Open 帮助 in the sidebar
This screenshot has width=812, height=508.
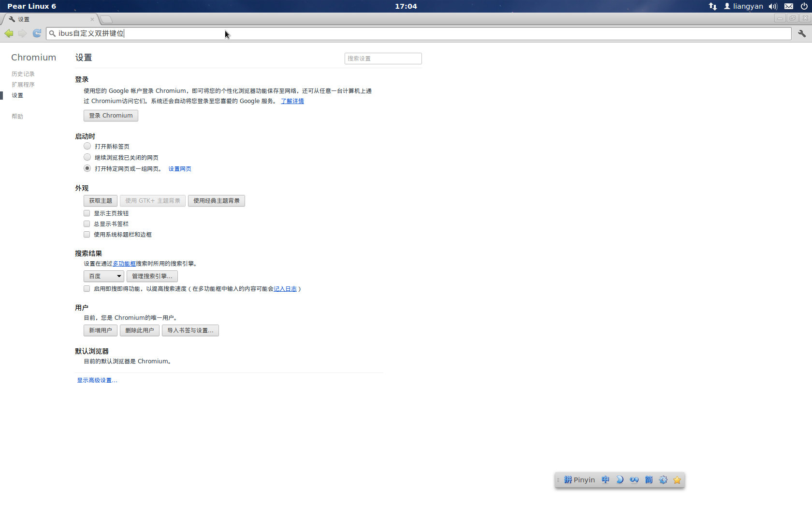tap(17, 117)
